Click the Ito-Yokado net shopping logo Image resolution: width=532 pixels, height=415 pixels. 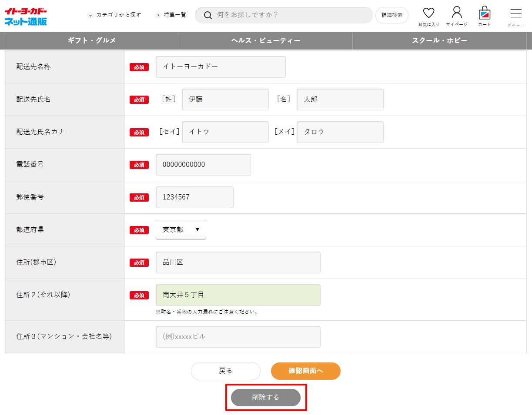[x=26, y=17]
